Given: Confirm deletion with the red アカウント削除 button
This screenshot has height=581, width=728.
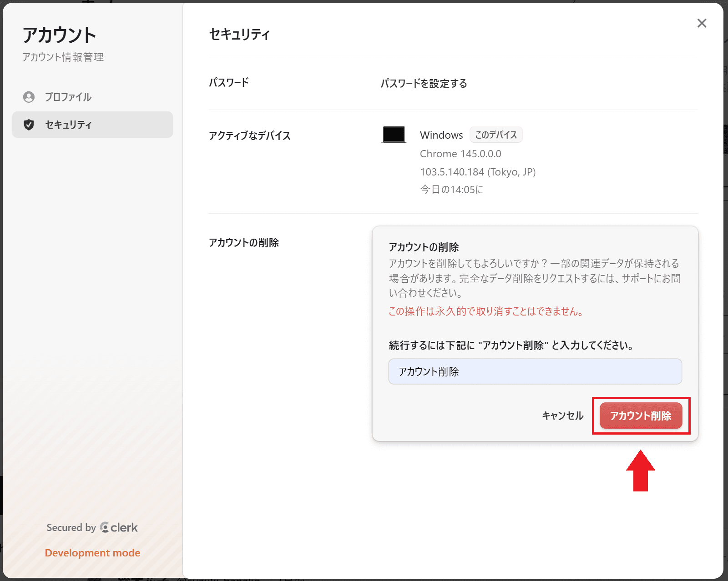Looking at the screenshot, I should coord(640,415).
